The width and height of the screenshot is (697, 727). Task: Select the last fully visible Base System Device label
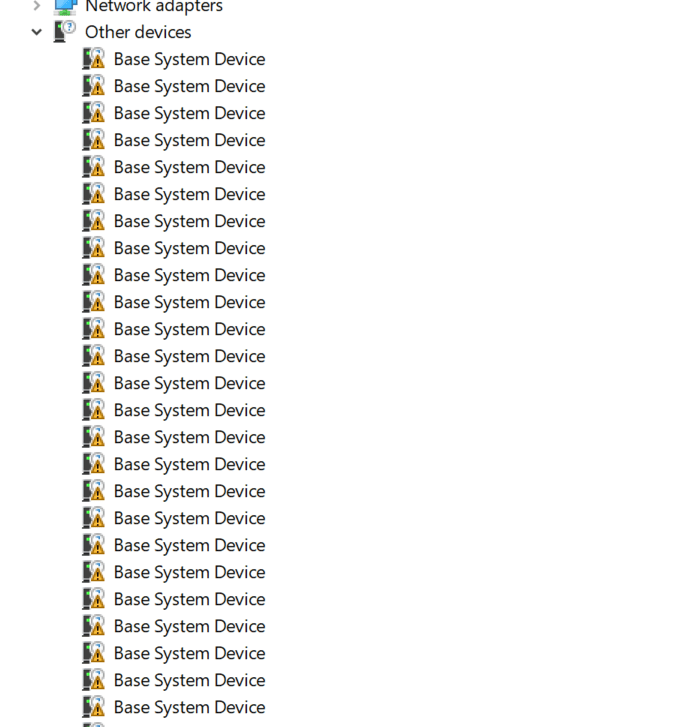tap(189, 707)
